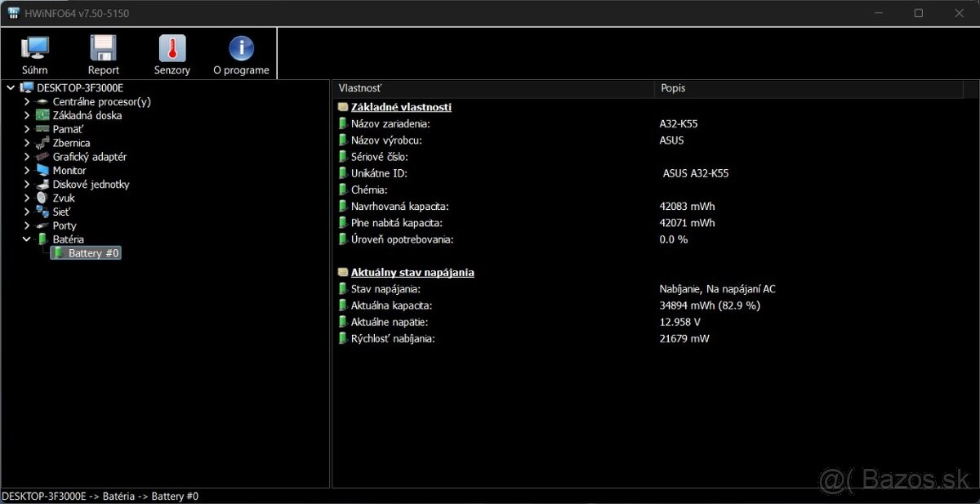This screenshot has width=980, height=504.
Task: Open Senzory thermometer icon
Action: coord(172,49)
